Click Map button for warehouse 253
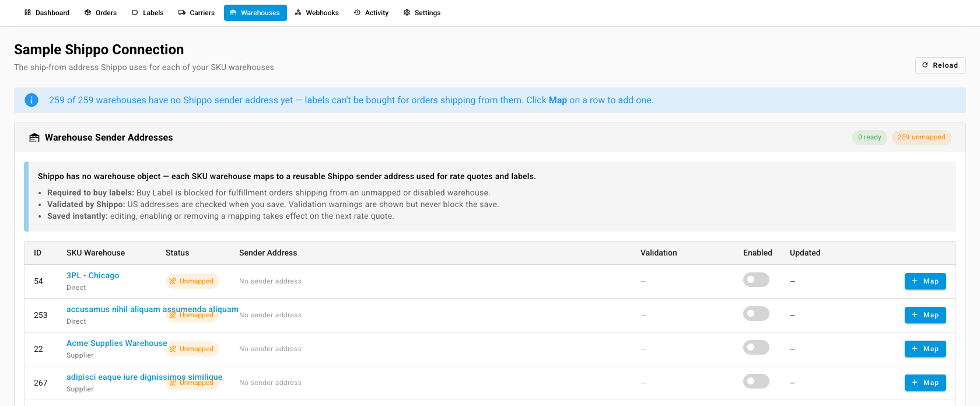Viewport: 980px width, 406px height. tap(925, 315)
